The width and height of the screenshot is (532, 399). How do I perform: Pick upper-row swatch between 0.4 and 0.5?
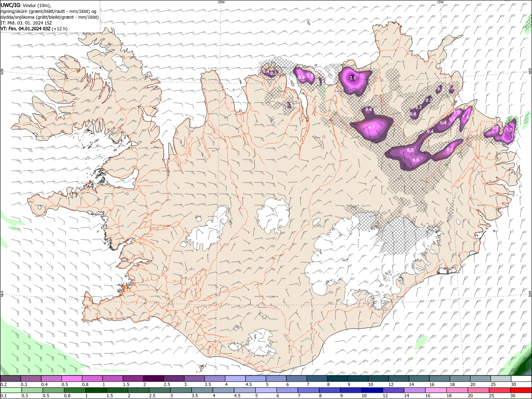tap(51, 379)
